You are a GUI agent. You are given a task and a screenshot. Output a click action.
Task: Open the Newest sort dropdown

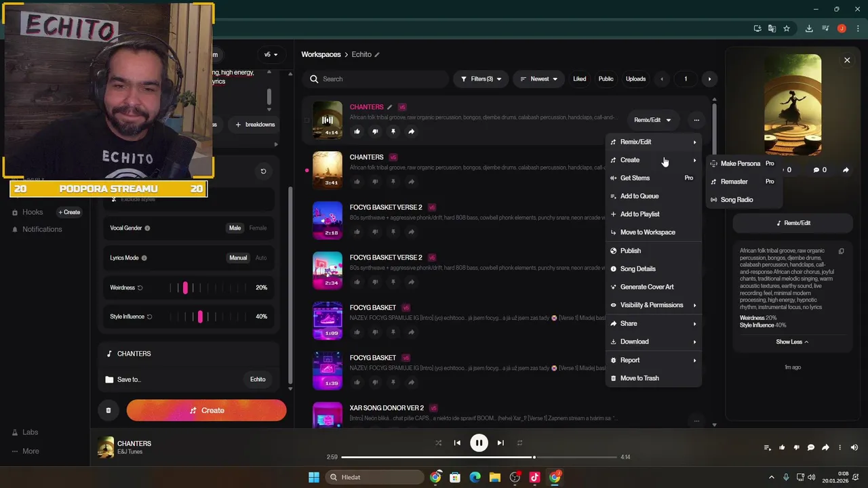(538, 79)
